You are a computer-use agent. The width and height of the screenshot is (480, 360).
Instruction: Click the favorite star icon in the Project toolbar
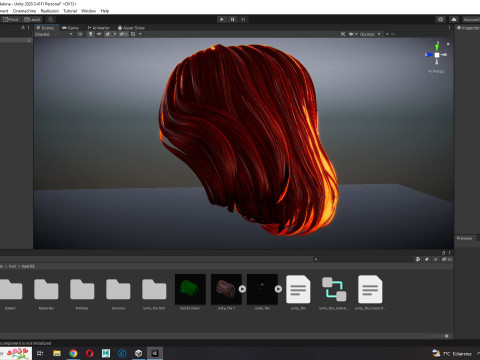click(435, 259)
